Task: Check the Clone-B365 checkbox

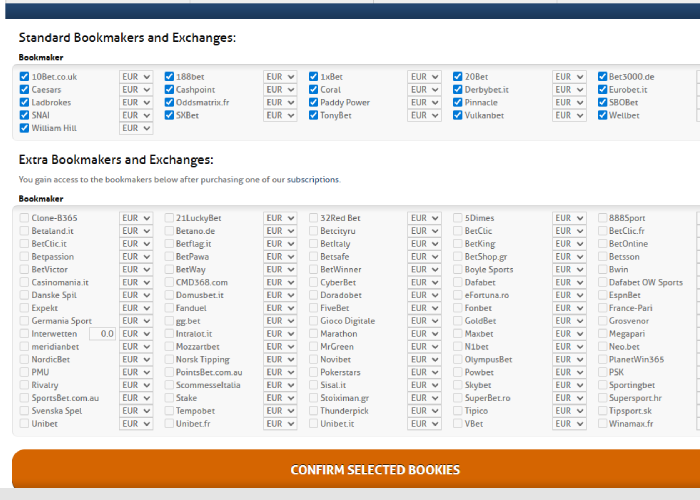Action: click(x=24, y=218)
